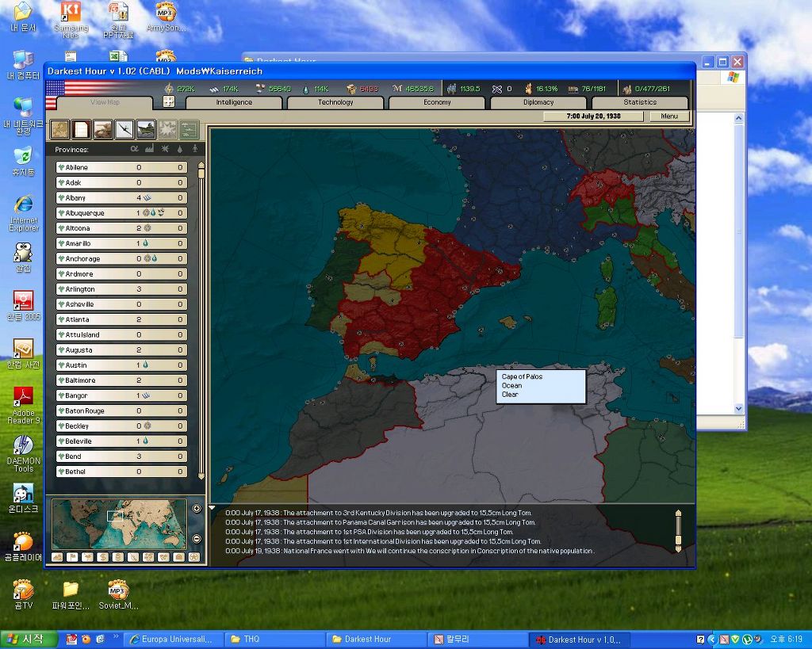The width and height of the screenshot is (812, 649).
Task: Sort provinces alphabetically via the header icon
Action: (135, 149)
